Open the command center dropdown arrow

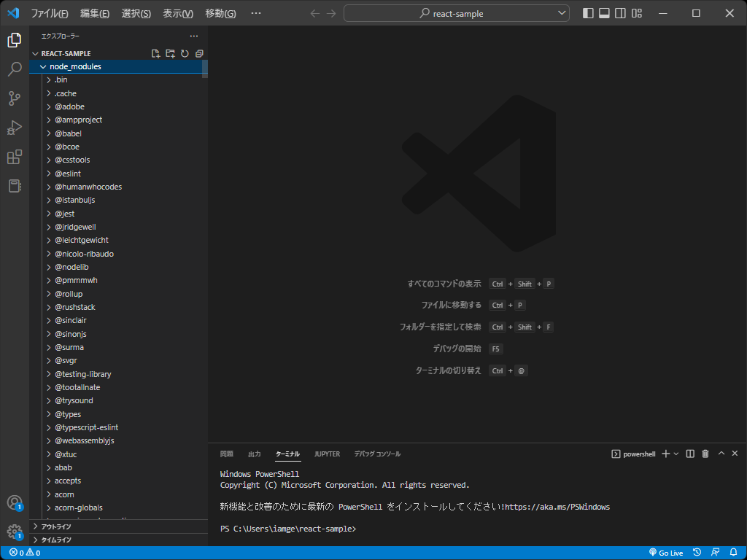point(562,13)
